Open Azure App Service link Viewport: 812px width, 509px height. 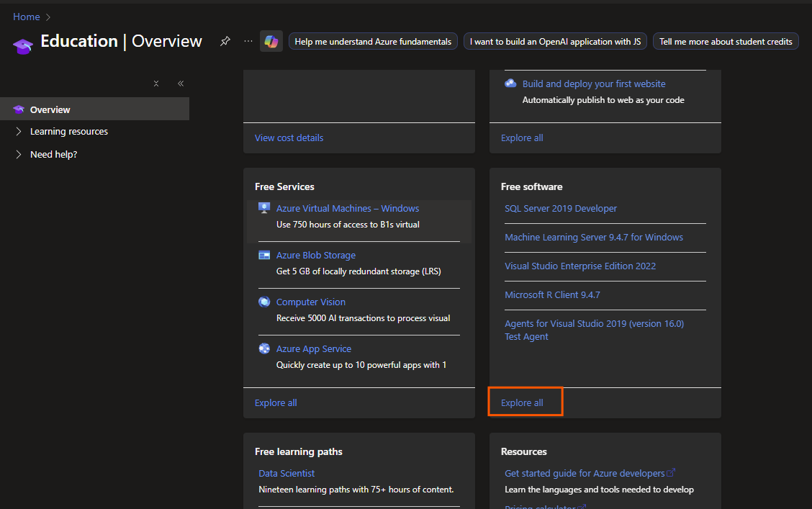[314, 349]
